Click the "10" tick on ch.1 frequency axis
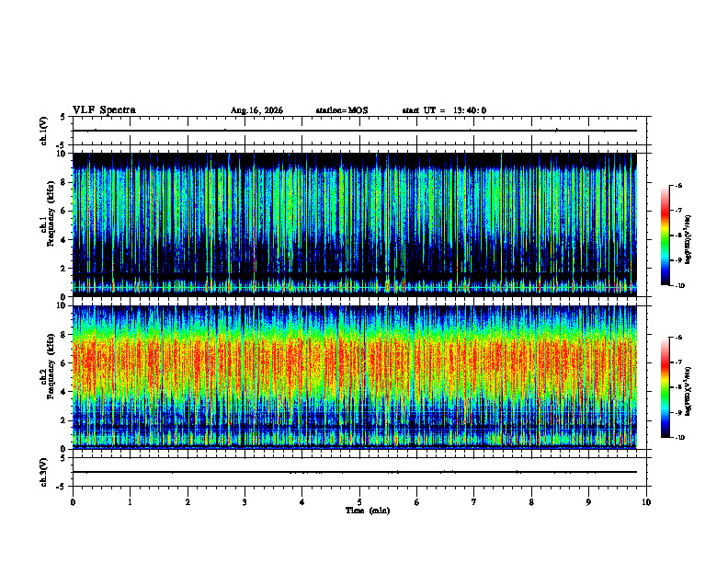This screenshot has height=563, width=728. pyautogui.click(x=63, y=154)
